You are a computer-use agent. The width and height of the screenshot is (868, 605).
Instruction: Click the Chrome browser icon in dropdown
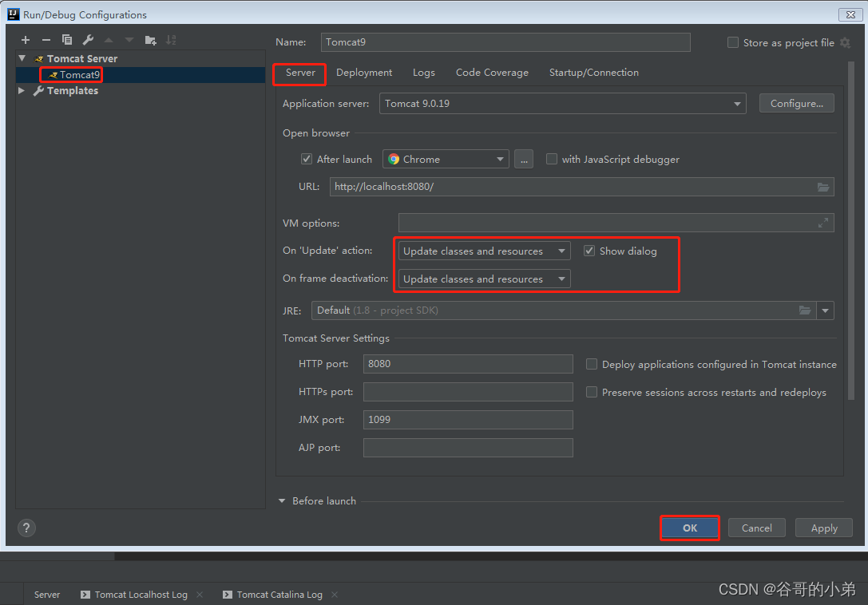(x=394, y=160)
